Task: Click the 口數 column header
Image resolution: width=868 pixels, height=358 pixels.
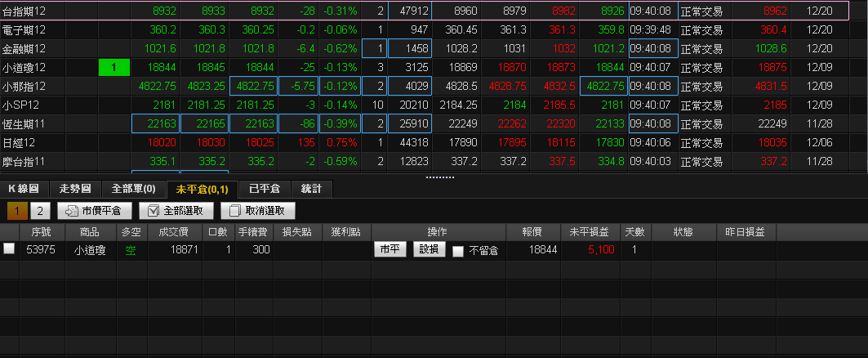Action: point(218,232)
